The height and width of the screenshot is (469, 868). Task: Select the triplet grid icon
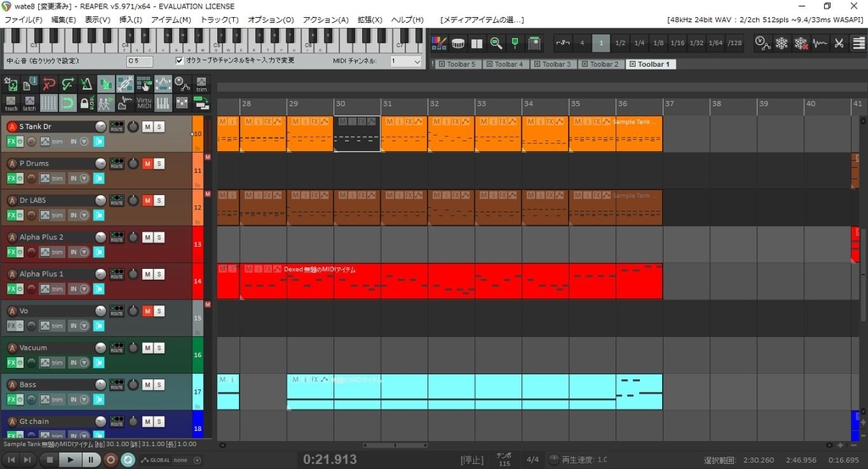pos(563,43)
